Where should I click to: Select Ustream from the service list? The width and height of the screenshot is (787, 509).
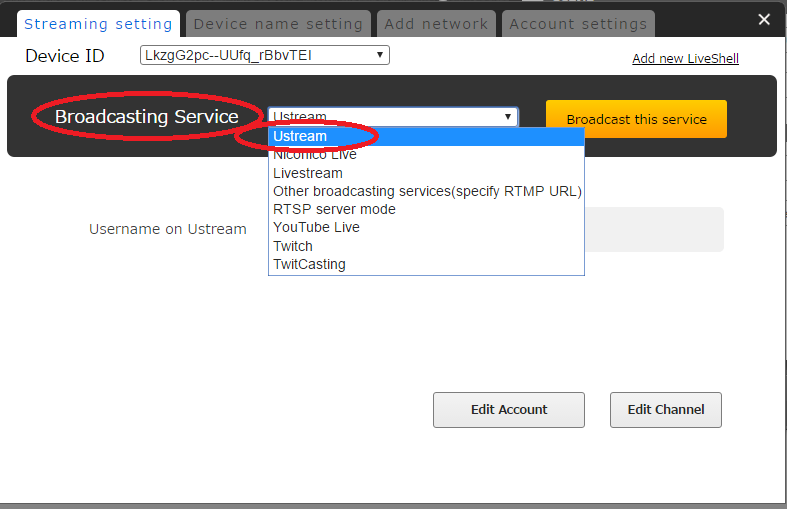click(x=426, y=137)
